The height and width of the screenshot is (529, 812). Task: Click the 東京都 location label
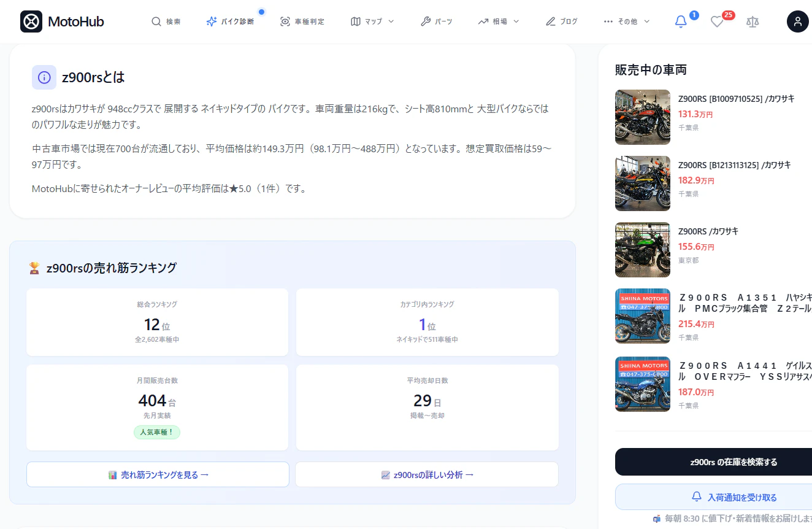click(x=688, y=260)
